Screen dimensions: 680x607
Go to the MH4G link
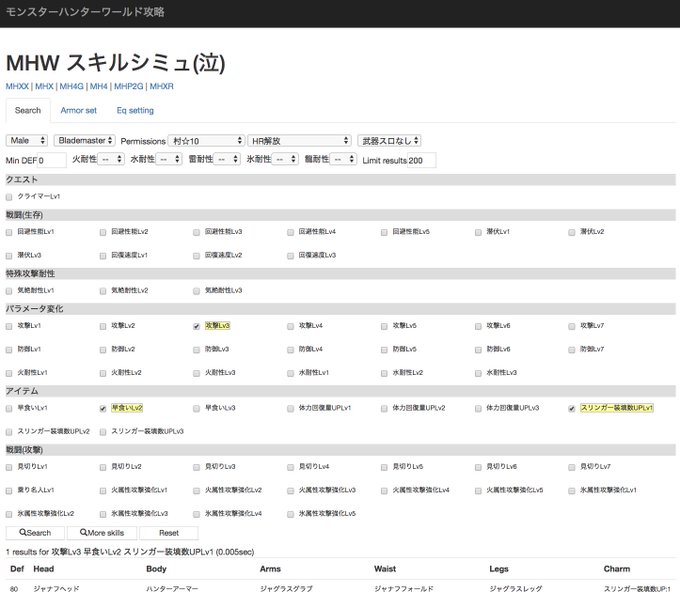(72, 86)
